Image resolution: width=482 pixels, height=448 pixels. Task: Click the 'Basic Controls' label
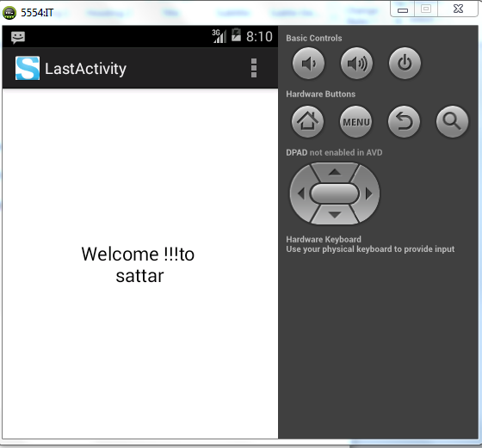coord(314,38)
